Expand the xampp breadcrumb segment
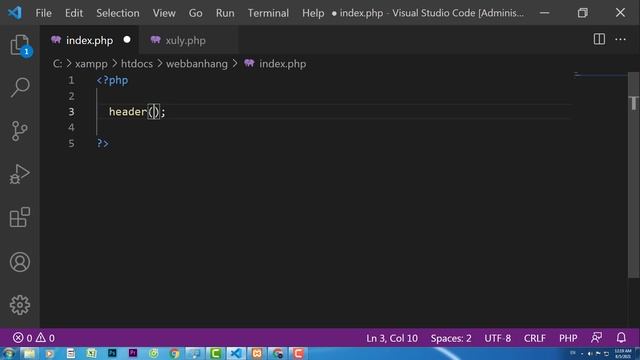The image size is (640, 360). (91, 64)
